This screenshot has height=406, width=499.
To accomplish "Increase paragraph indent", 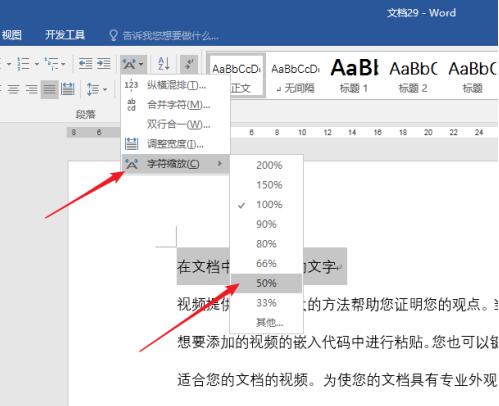I will 103,63.
